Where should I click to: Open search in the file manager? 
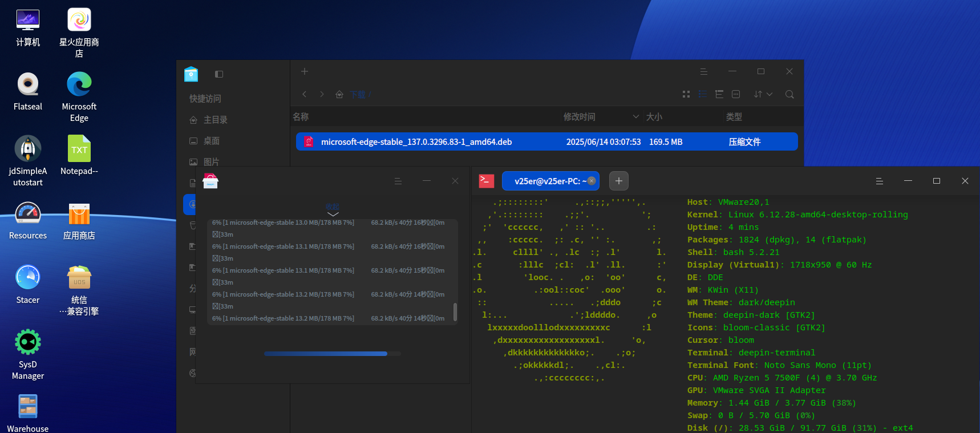coord(789,94)
